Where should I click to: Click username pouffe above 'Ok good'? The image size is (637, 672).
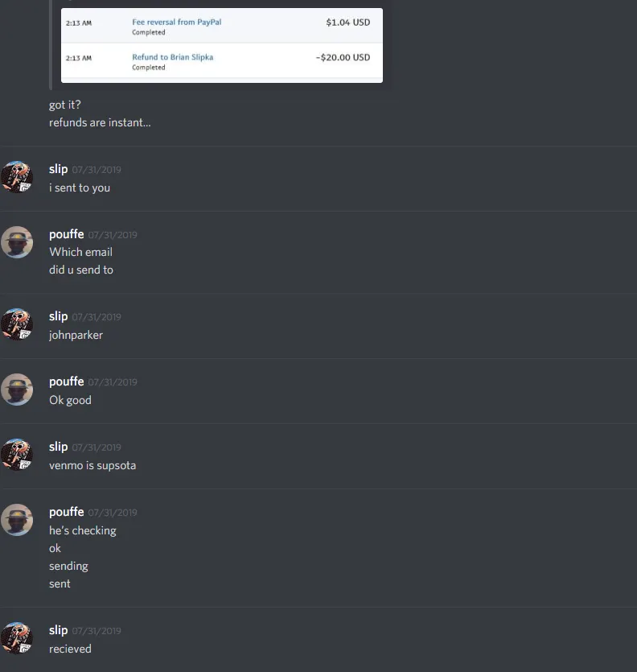(x=67, y=381)
